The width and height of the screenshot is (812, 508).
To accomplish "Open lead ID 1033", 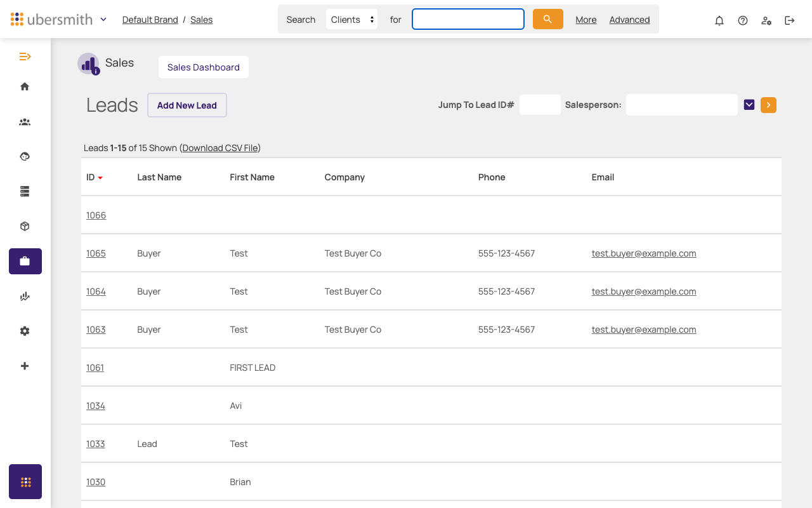I will 96,444.
